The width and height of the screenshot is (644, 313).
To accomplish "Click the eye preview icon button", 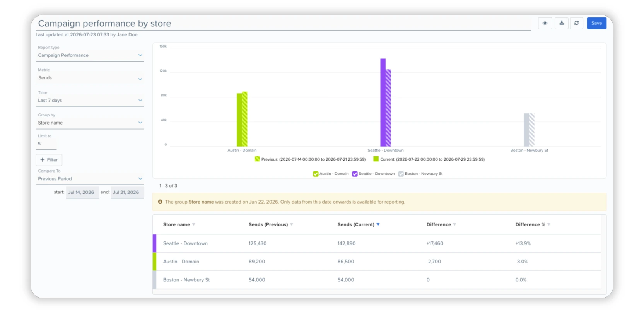I will 545,23.
